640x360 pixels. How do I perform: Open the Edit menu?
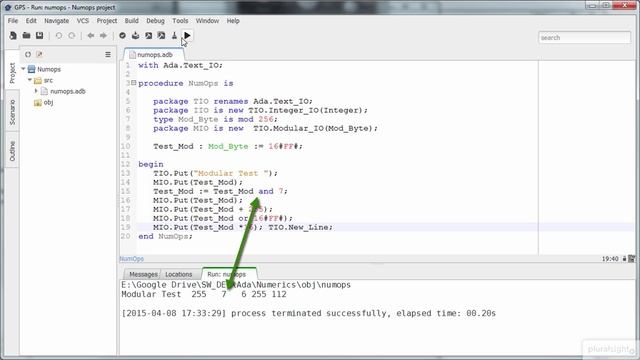click(x=31, y=21)
